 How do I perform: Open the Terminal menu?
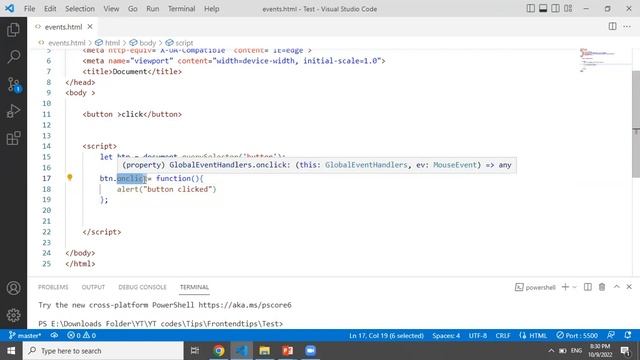click(182, 9)
